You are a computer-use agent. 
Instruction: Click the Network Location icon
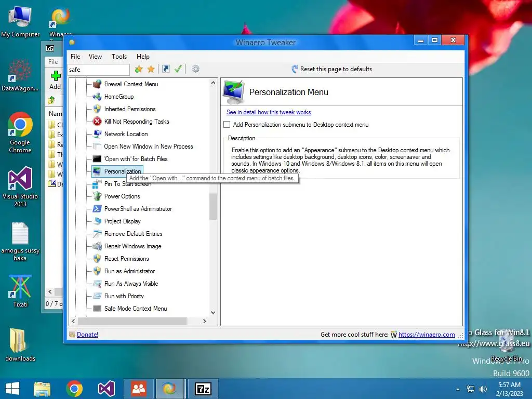(97, 134)
